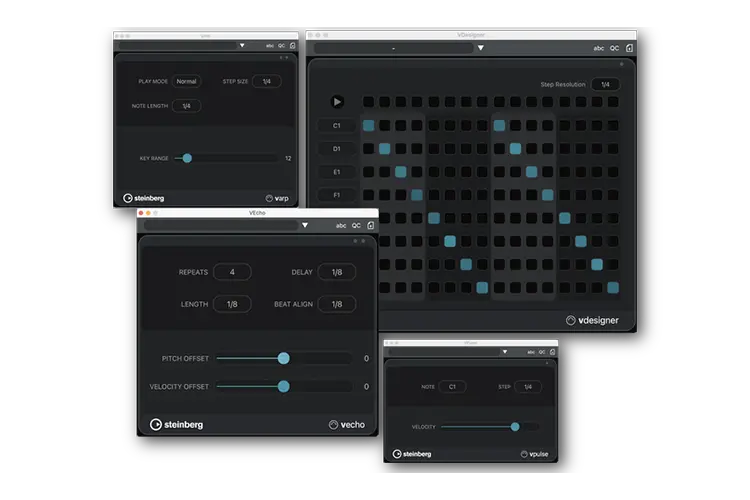Close the VEcho window
Image resolution: width=750 pixels, height=500 pixels.
141,213
